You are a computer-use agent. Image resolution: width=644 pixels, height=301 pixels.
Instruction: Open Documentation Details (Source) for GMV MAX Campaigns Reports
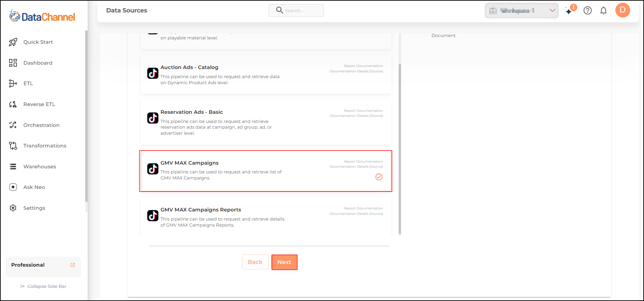pyautogui.click(x=356, y=214)
